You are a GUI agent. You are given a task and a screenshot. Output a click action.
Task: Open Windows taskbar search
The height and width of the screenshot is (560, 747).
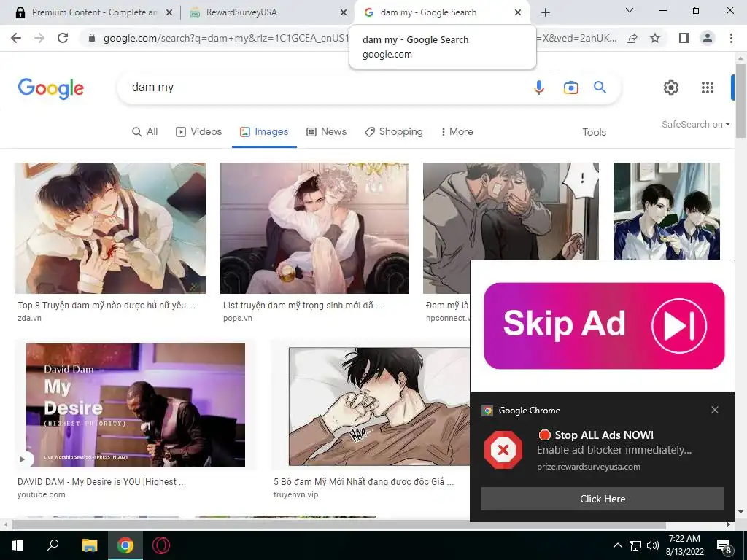[x=53, y=545]
